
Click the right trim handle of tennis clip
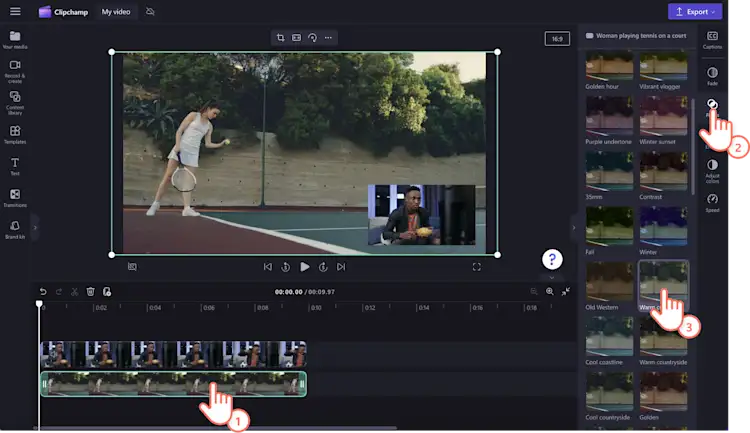pyautogui.click(x=302, y=384)
